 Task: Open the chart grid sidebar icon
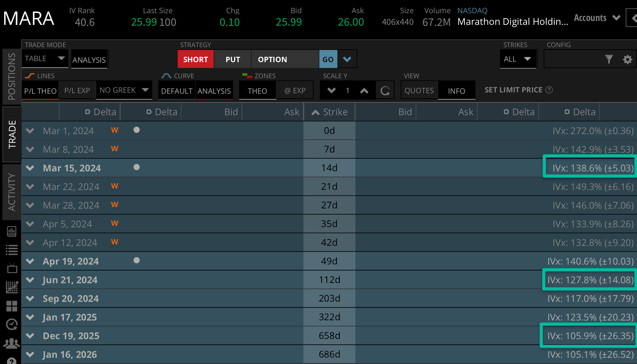coord(12,287)
